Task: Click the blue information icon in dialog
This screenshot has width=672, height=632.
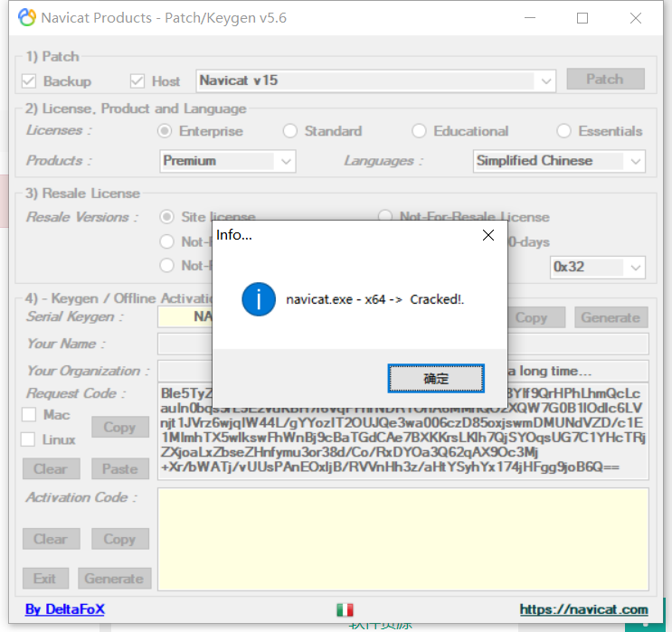Action: pos(259,299)
